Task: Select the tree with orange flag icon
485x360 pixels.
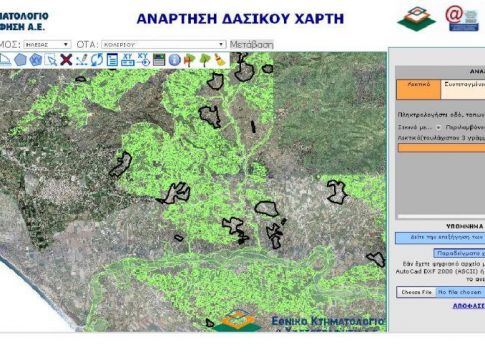Action: [189, 60]
